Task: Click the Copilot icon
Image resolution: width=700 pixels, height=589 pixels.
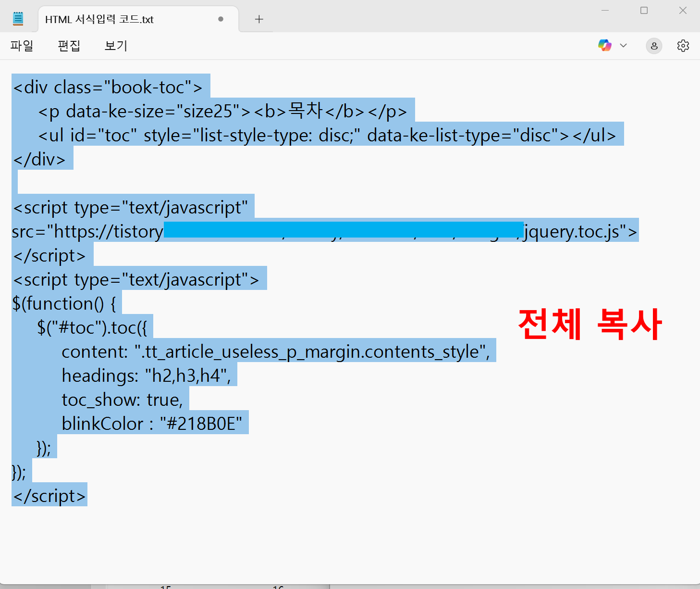Action: (605, 46)
